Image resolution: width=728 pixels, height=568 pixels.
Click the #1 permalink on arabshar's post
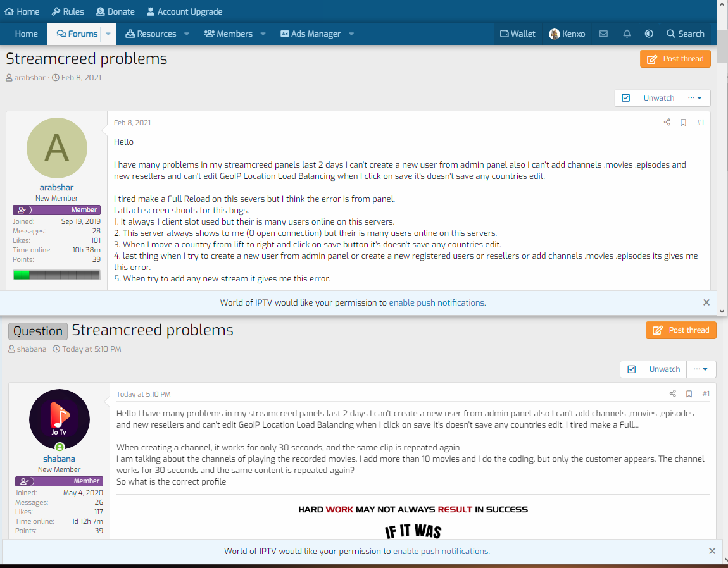[700, 122]
